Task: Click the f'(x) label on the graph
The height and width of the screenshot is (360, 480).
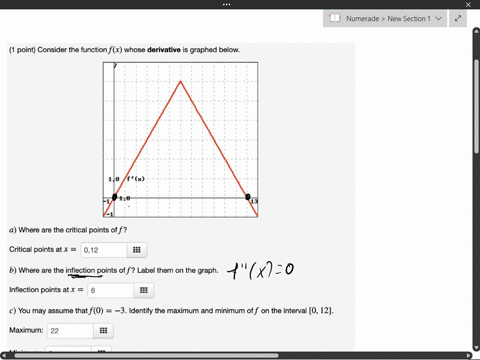Action: 136,179
